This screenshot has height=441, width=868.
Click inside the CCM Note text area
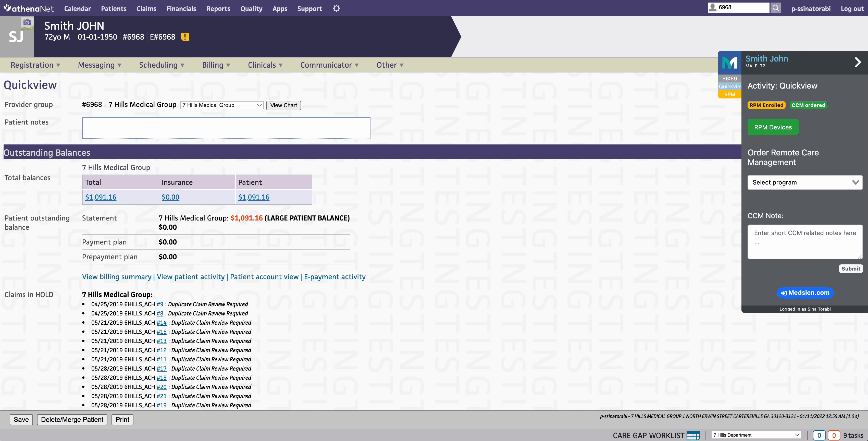point(805,242)
